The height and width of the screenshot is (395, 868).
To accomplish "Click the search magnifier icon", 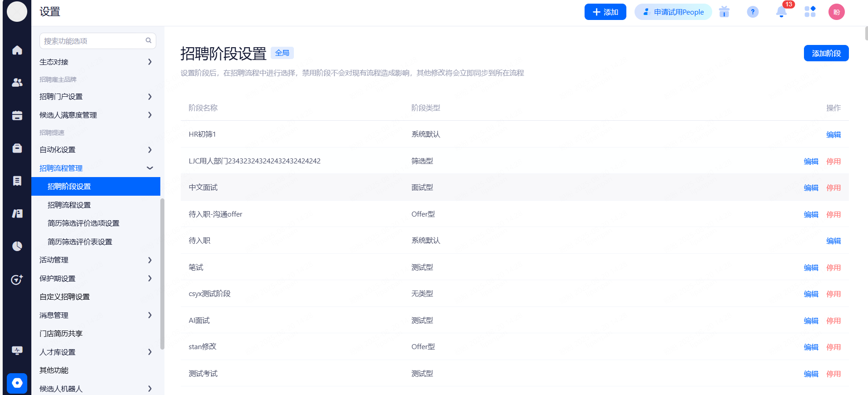I will (149, 41).
